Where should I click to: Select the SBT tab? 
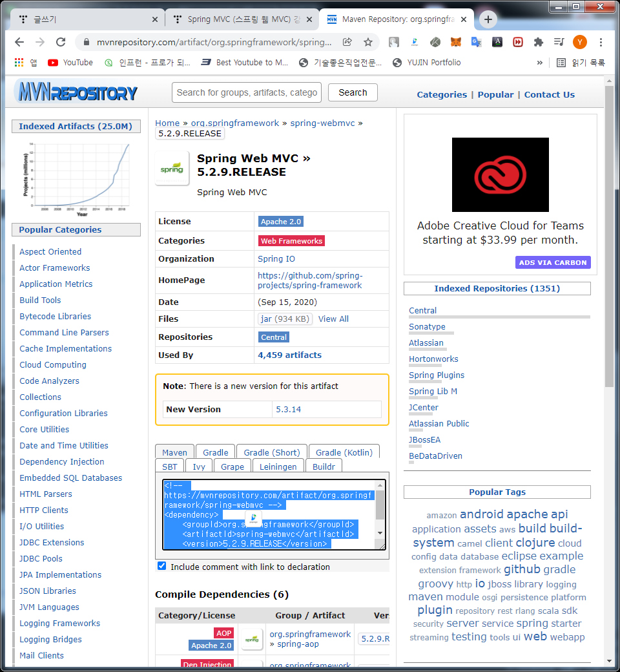coord(169,467)
